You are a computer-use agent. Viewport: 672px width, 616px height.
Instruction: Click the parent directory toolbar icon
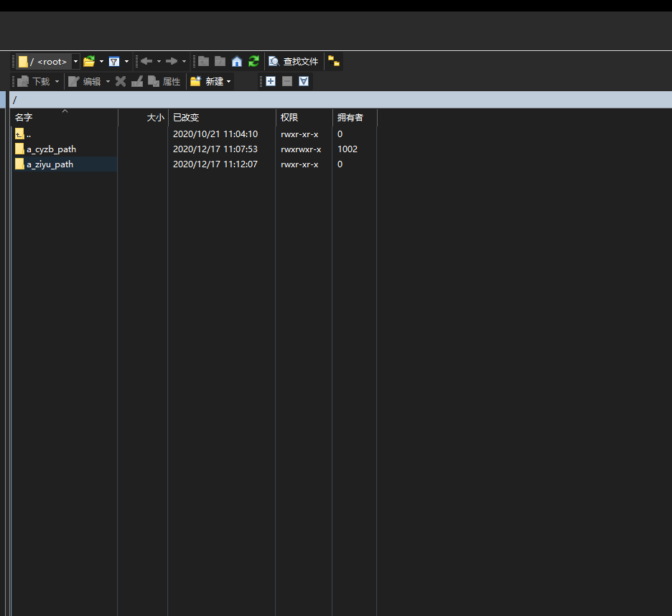pyautogui.click(x=204, y=62)
